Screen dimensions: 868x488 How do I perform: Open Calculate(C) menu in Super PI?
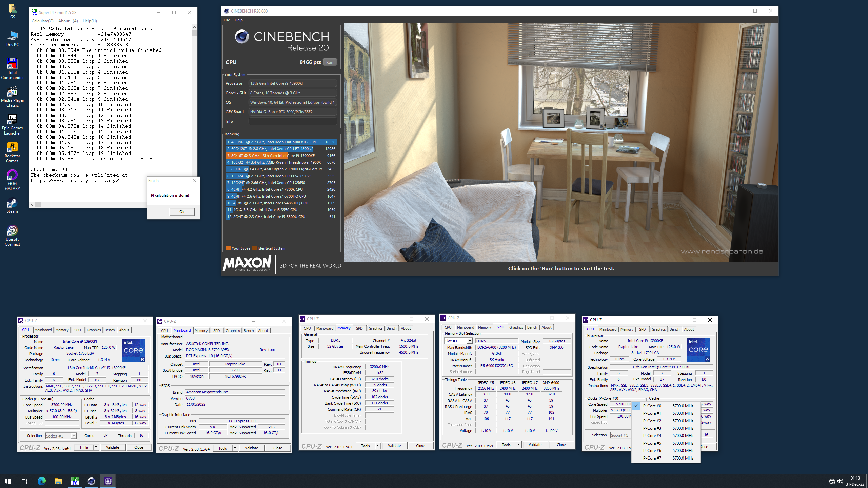pos(42,21)
